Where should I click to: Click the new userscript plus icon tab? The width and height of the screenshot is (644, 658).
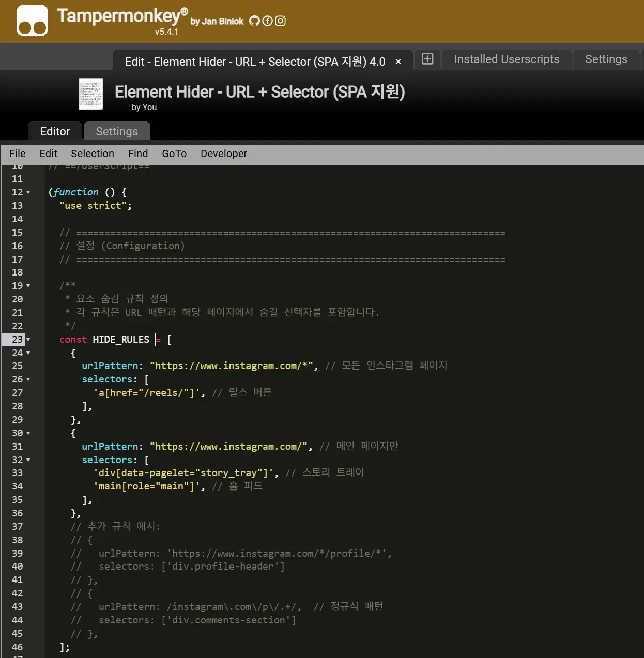click(427, 59)
